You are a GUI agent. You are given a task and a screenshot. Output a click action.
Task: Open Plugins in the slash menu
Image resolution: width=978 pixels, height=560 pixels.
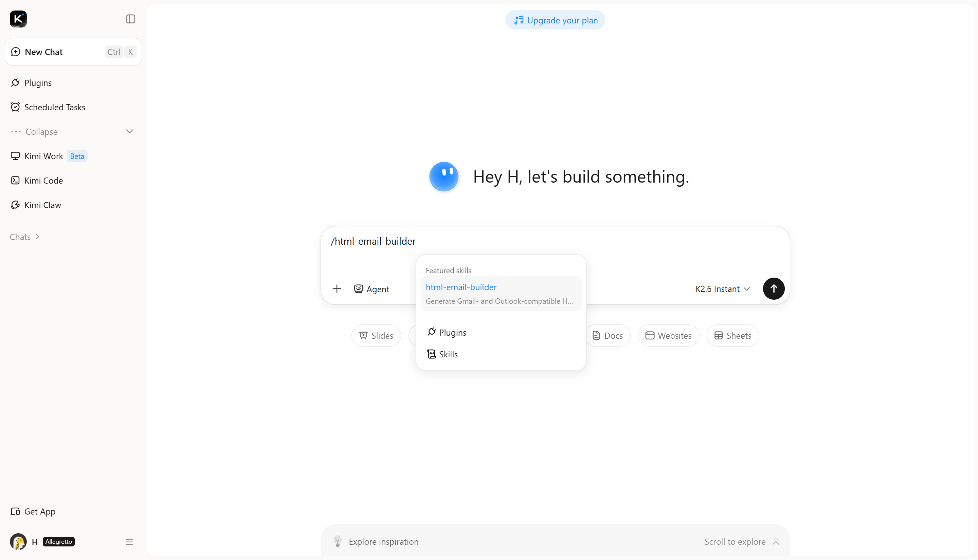[x=501, y=332]
